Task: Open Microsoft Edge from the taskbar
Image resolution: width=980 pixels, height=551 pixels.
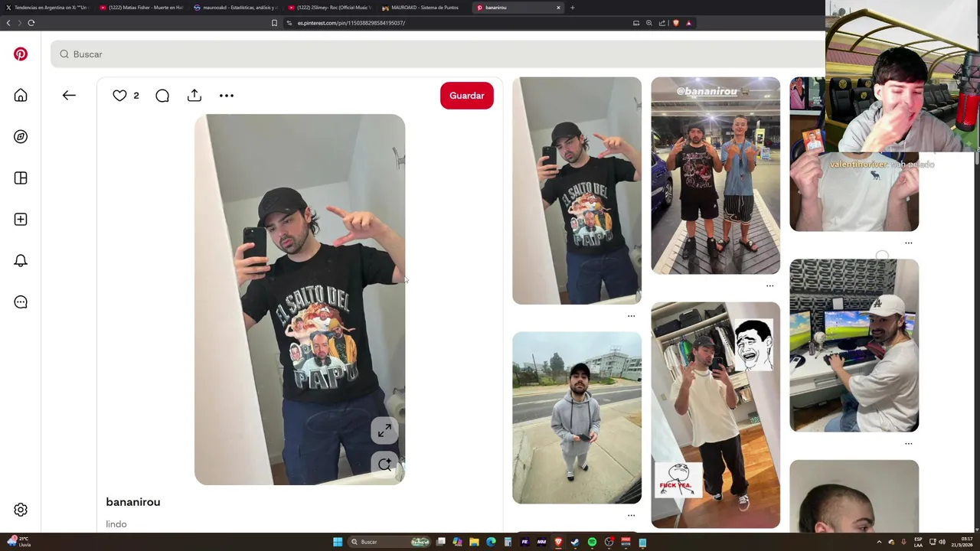Action: tap(491, 542)
